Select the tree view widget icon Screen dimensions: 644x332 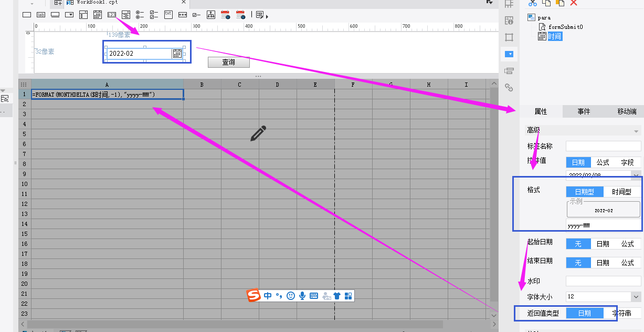point(211,15)
